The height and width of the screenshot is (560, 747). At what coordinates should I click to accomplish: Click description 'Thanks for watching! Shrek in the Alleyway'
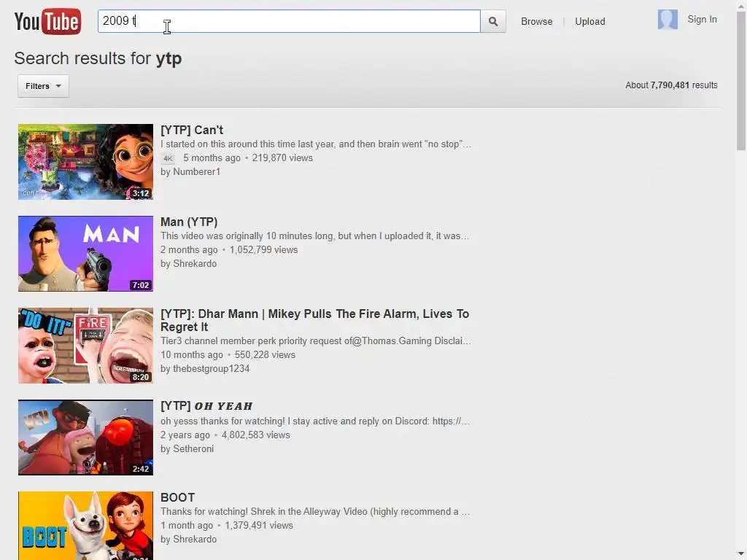[315, 511]
